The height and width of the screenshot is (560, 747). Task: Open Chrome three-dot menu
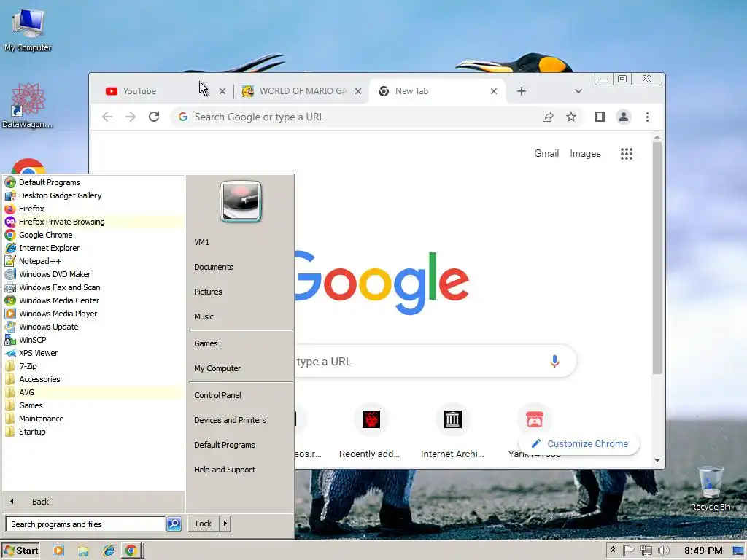point(647,117)
